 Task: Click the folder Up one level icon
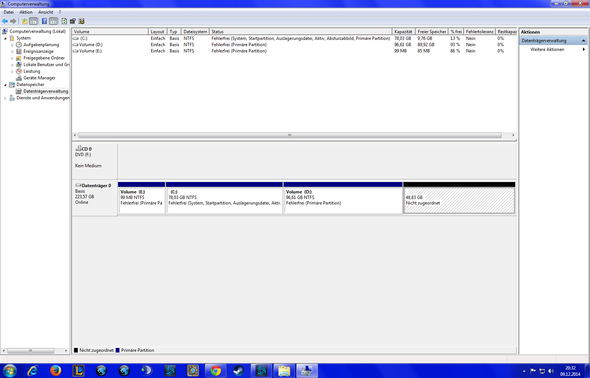tap(24, 21)
